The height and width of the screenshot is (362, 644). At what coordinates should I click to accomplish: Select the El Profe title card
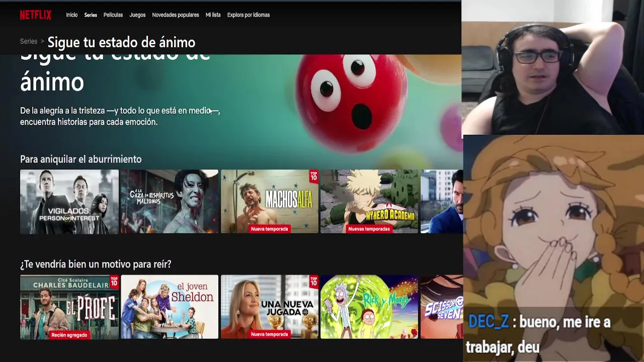pyautogui.click(x=69, y=307)
